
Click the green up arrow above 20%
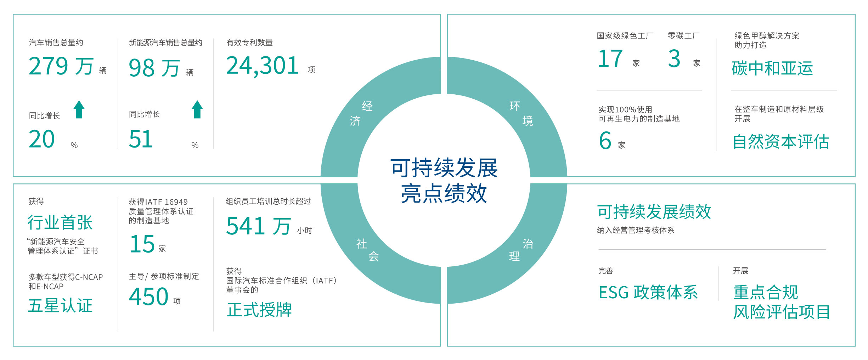click(79, 109)
